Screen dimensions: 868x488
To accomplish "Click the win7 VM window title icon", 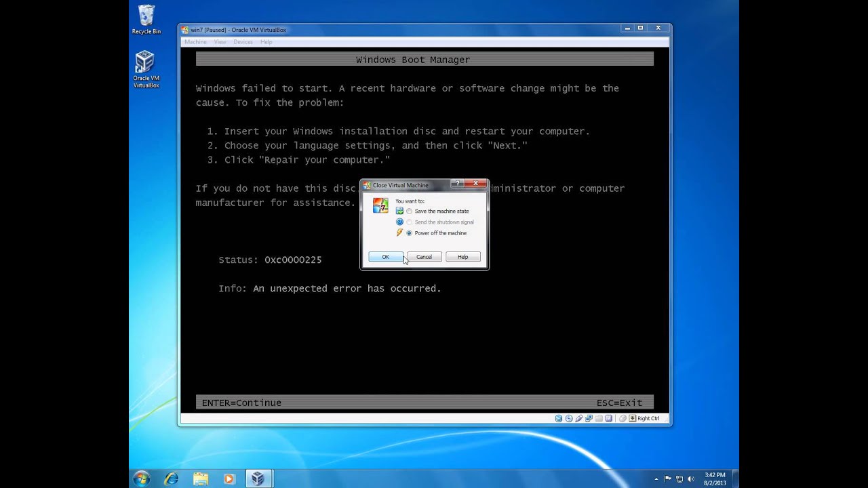I will pyautogui.click(x=185, y=30).
